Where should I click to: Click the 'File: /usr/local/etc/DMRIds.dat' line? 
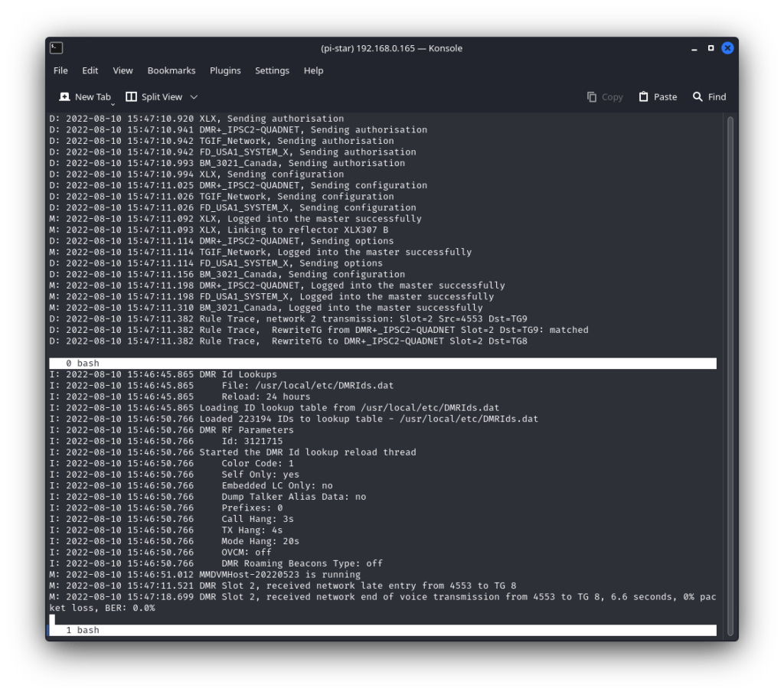click(x=221, y=386)
